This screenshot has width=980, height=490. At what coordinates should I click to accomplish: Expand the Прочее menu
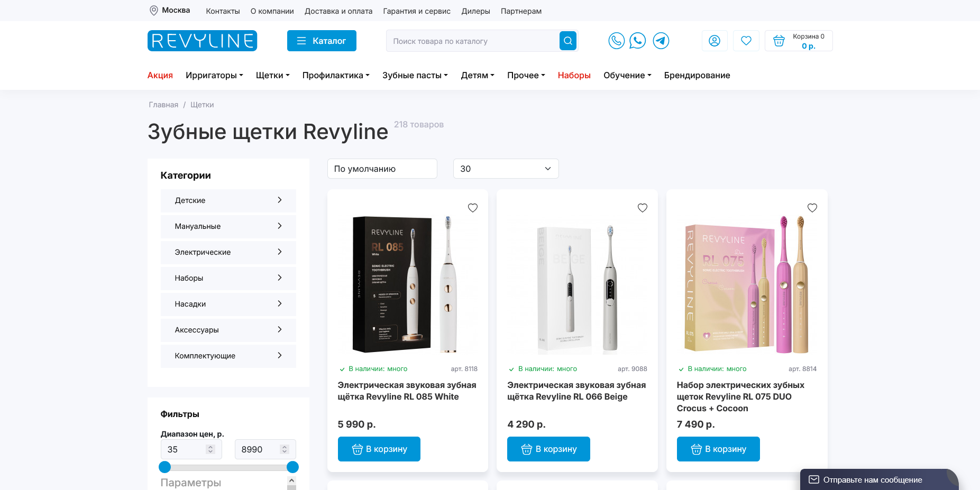[x=526, y=75]
